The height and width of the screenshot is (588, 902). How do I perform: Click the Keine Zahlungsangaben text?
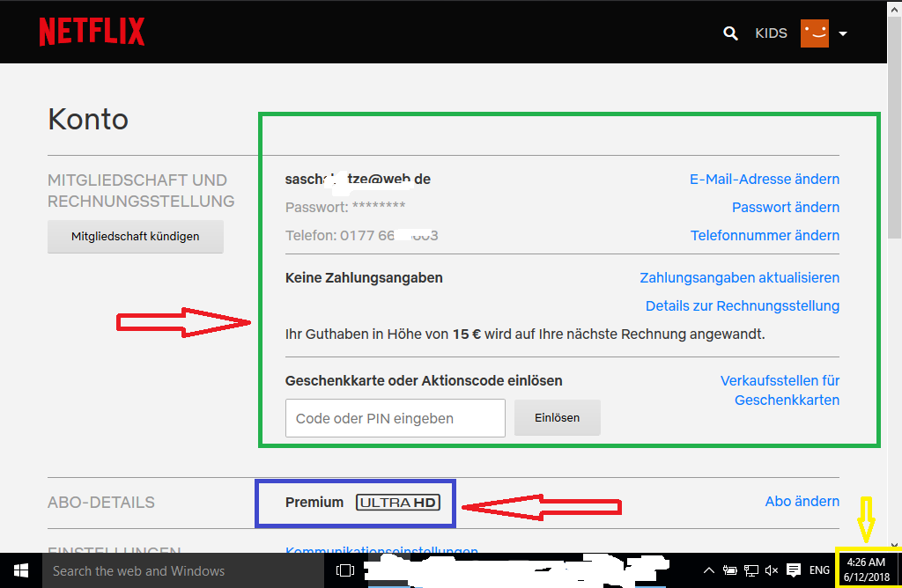pos(364,278)
